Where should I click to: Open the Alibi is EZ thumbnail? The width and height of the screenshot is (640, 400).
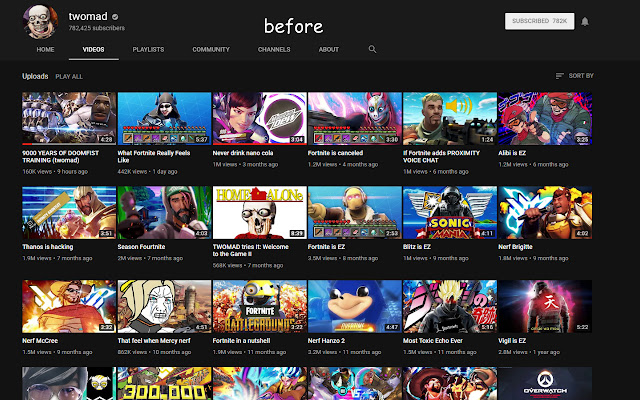(545, 118)
